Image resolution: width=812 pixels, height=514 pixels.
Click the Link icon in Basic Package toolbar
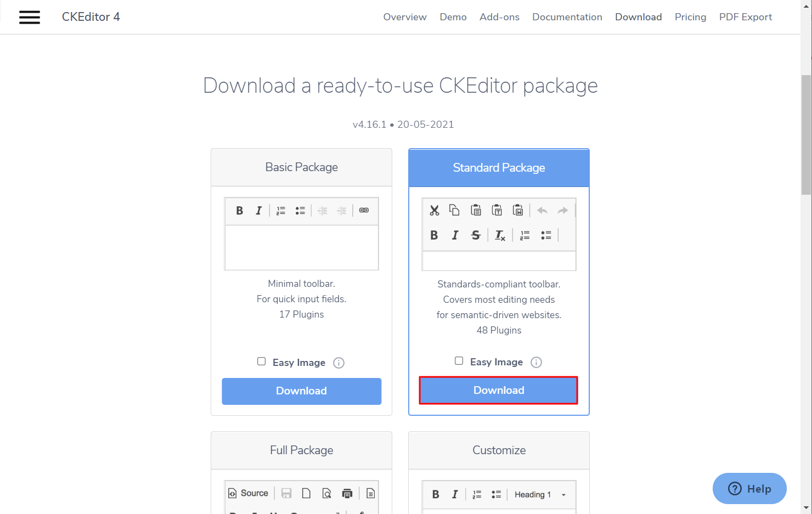point(364,210)
